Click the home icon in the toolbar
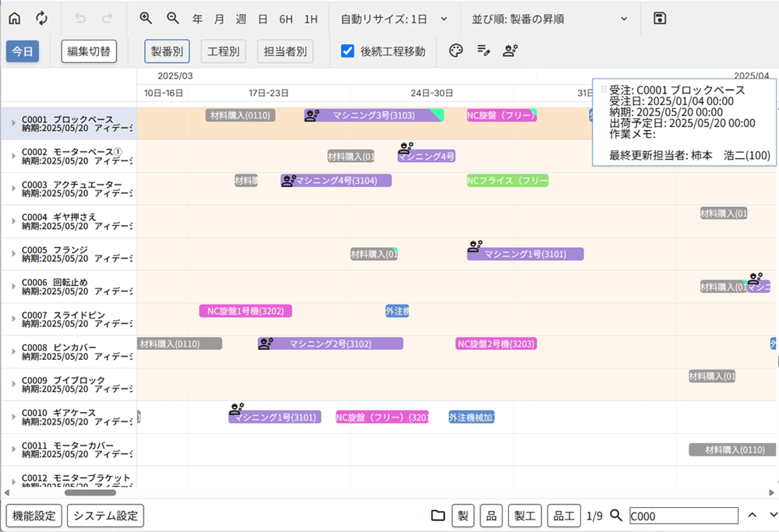 click(15, 18)
